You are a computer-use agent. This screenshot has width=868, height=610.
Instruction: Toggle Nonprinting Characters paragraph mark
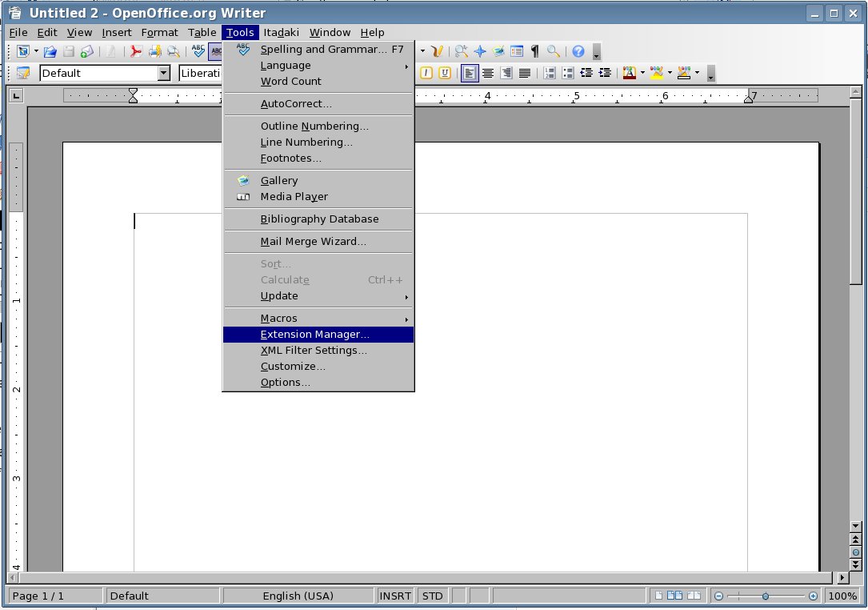tap(534, 52)
